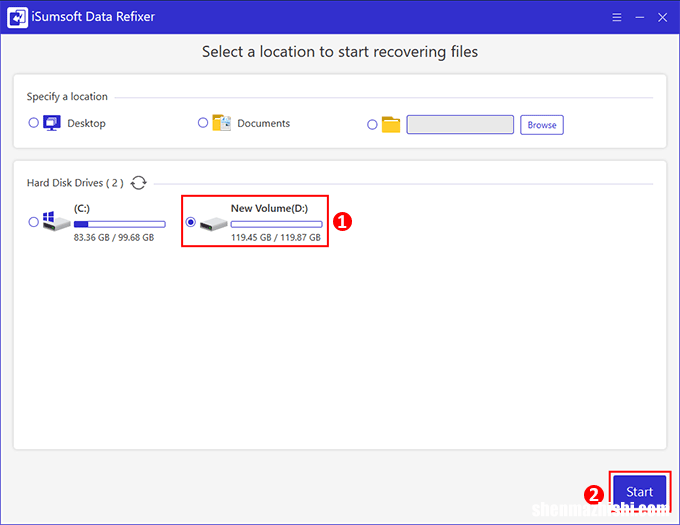
Task: Click the Desktop monitor icon
Action: [52, 123]
